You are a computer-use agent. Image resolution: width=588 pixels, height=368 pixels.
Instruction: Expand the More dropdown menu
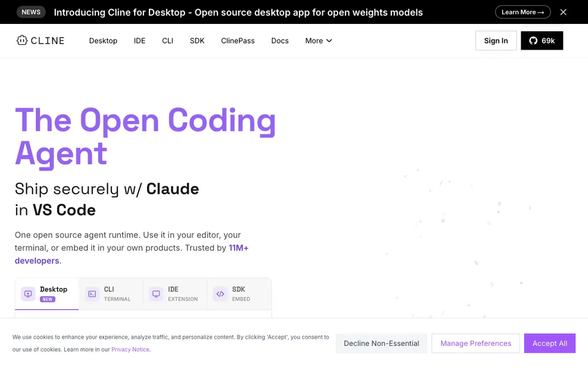click(318, 40)
